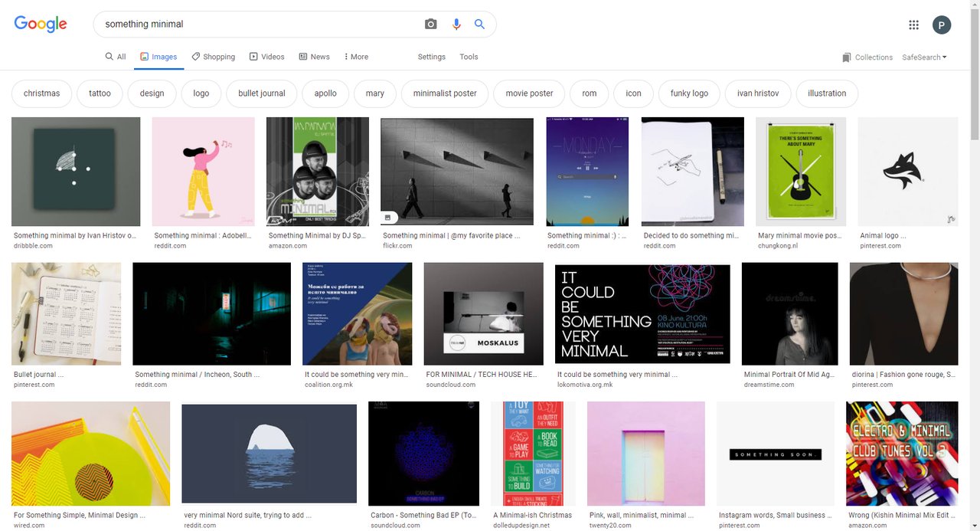Open the 'Something Soon' Instagram words thumbnail

776,454
